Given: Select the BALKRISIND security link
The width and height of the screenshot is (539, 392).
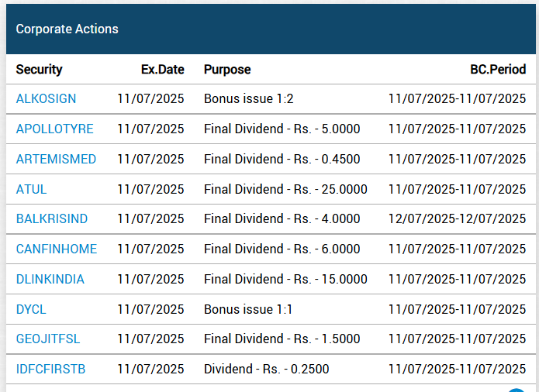Looking at the screenshot, I should [x=52, y=219].
